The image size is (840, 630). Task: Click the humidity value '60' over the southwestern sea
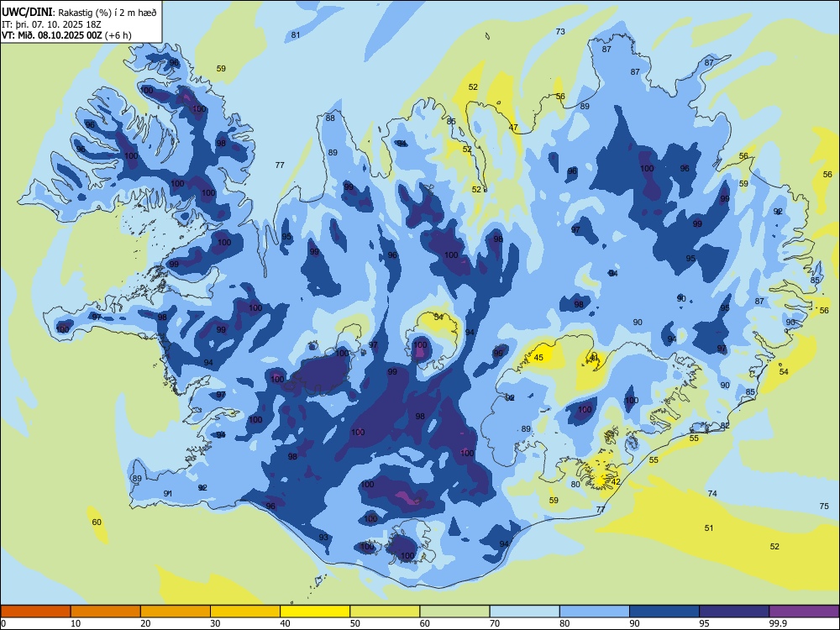click(97, 522)
